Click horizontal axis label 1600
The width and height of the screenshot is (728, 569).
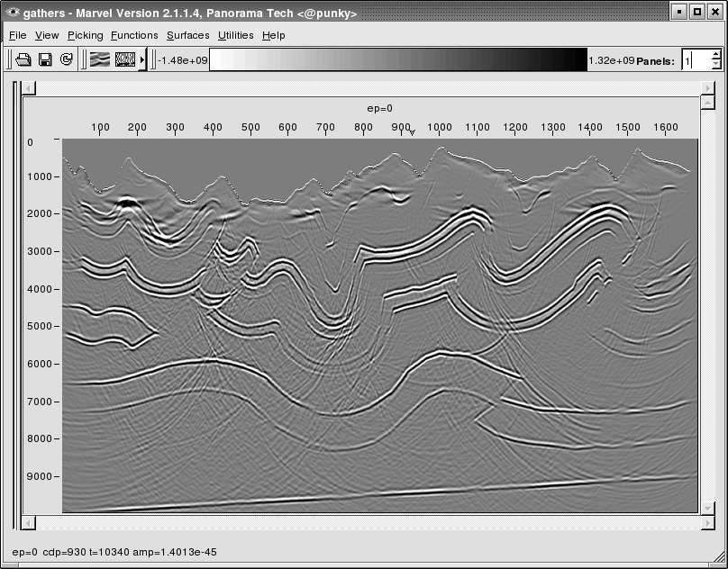[x=666, y=127]
